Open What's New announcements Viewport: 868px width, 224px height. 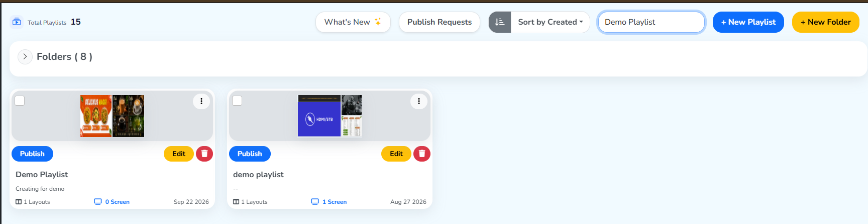[x=353, y=22]
